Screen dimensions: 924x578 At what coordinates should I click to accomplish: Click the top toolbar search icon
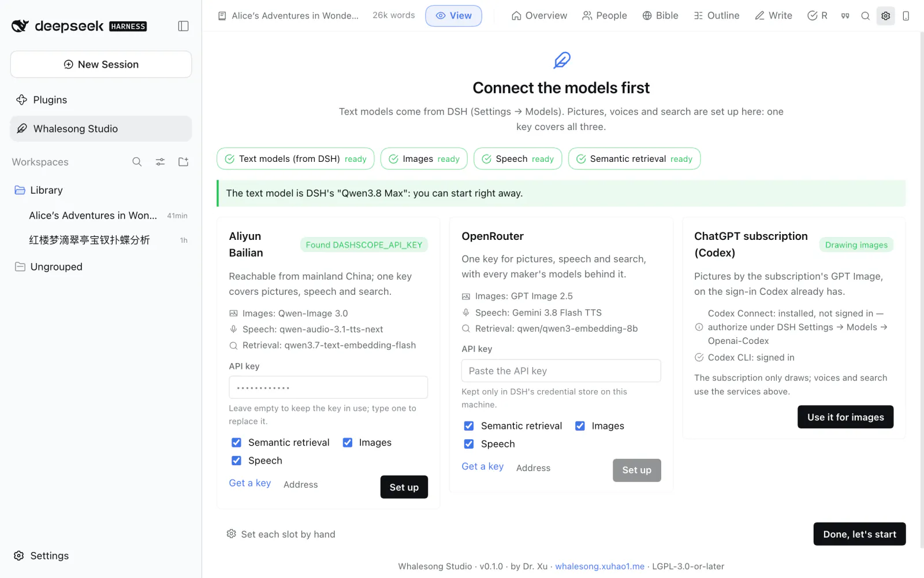865,16
